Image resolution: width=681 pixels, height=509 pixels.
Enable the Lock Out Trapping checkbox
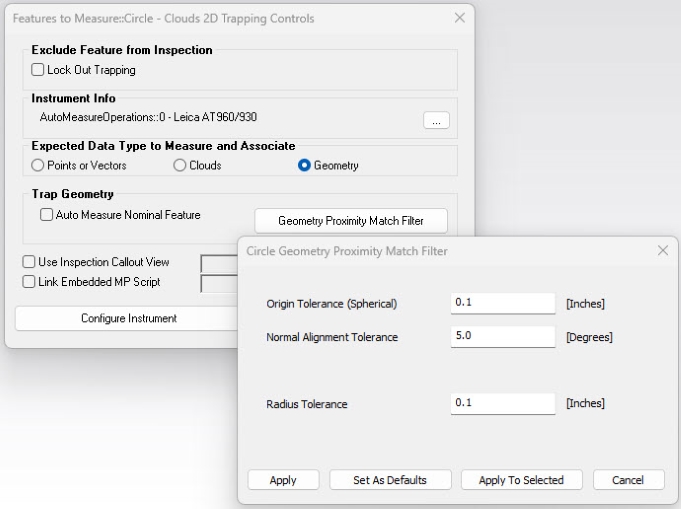[x=38, y=70]
